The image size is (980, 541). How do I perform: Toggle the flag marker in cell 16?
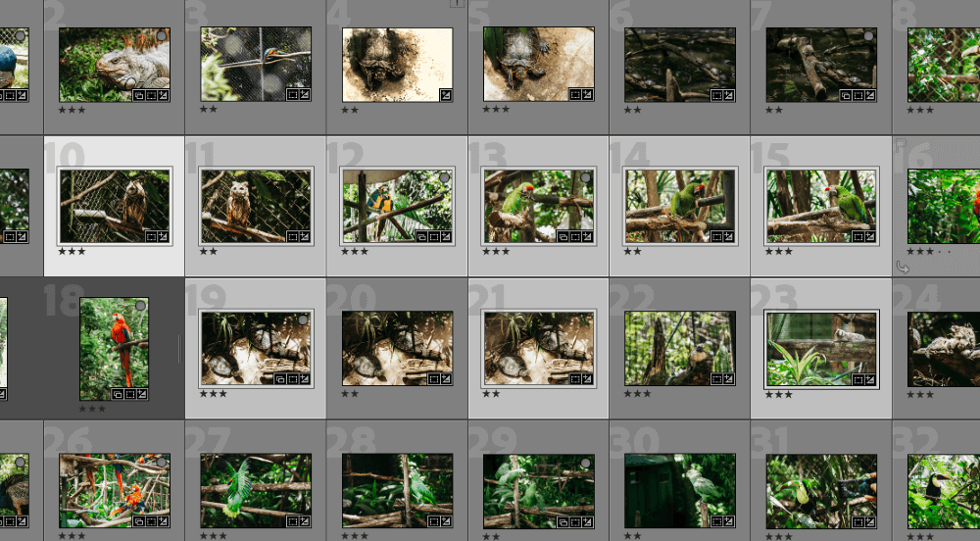coord(901,146)
